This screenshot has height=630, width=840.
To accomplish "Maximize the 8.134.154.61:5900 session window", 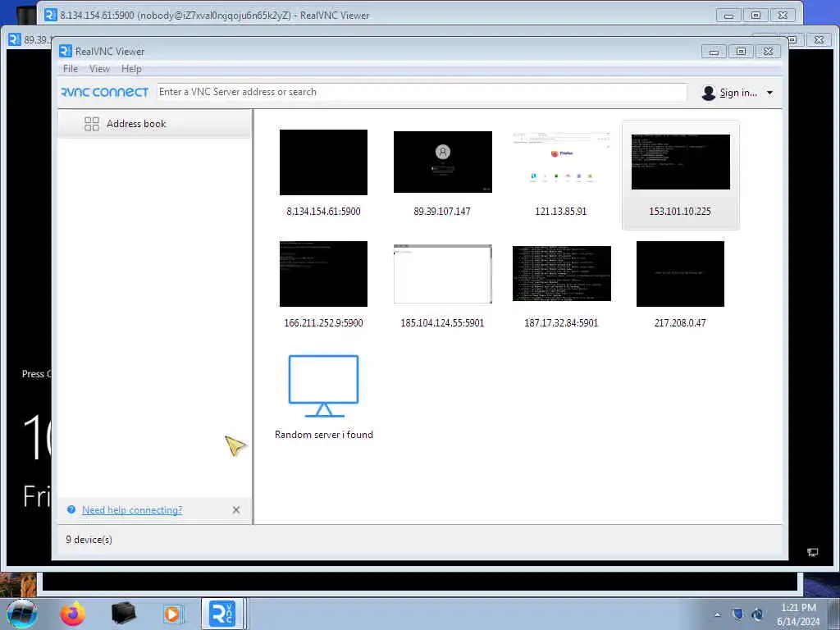I will pyautogui.click(x=756, y=16).
